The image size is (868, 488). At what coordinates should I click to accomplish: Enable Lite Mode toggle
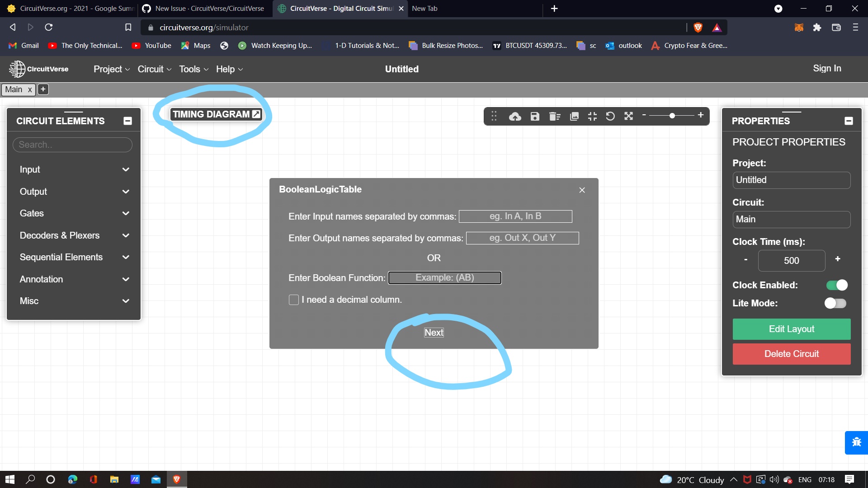[835, 303]
